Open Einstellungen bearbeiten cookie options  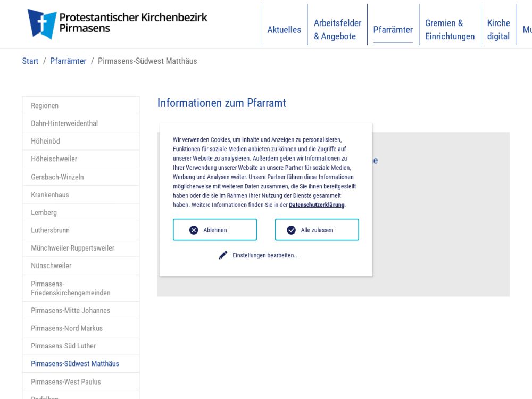point(265,255)
